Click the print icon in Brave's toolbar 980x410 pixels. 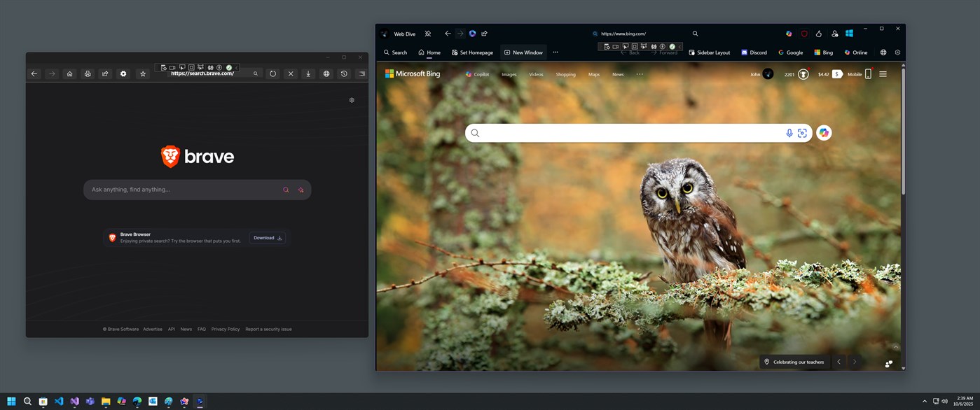click(86, 73)
